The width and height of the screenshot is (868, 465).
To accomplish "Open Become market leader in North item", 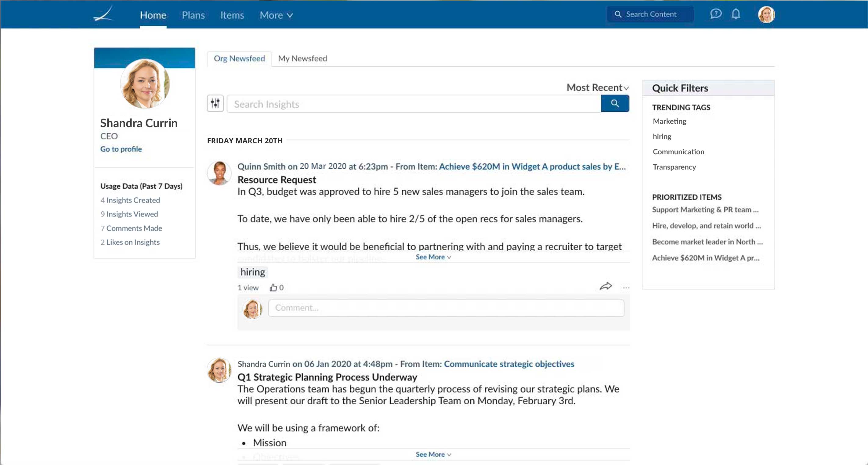I will (x=707, y=242).
